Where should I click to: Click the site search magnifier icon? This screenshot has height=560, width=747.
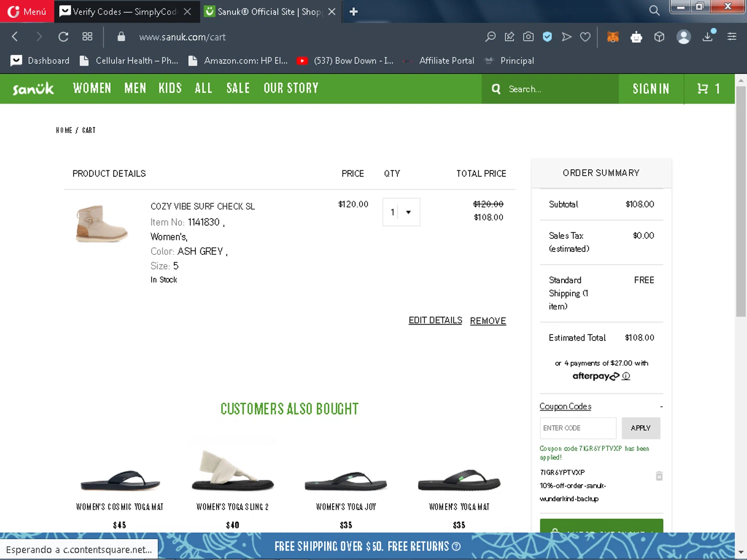tap(496, 89)
